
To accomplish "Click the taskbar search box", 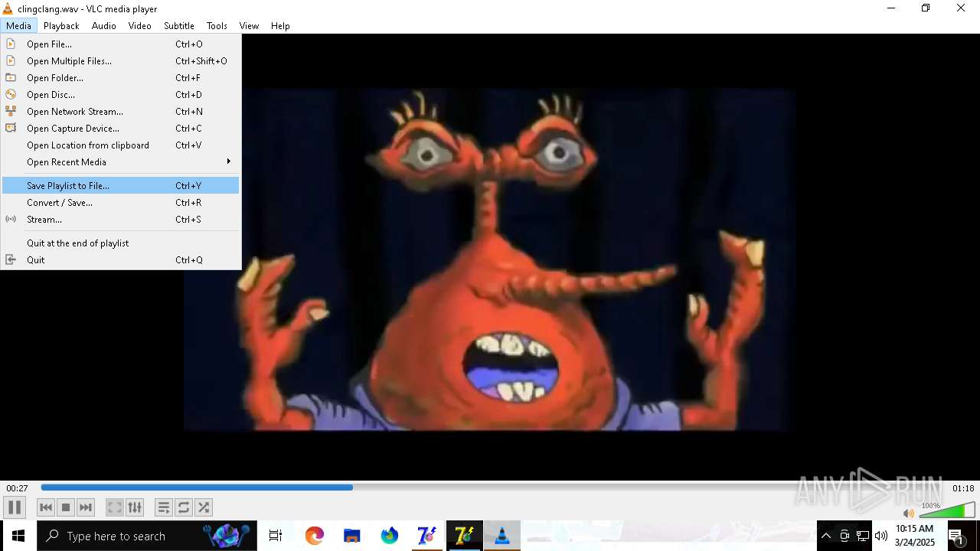I will [x=147, y=536].
